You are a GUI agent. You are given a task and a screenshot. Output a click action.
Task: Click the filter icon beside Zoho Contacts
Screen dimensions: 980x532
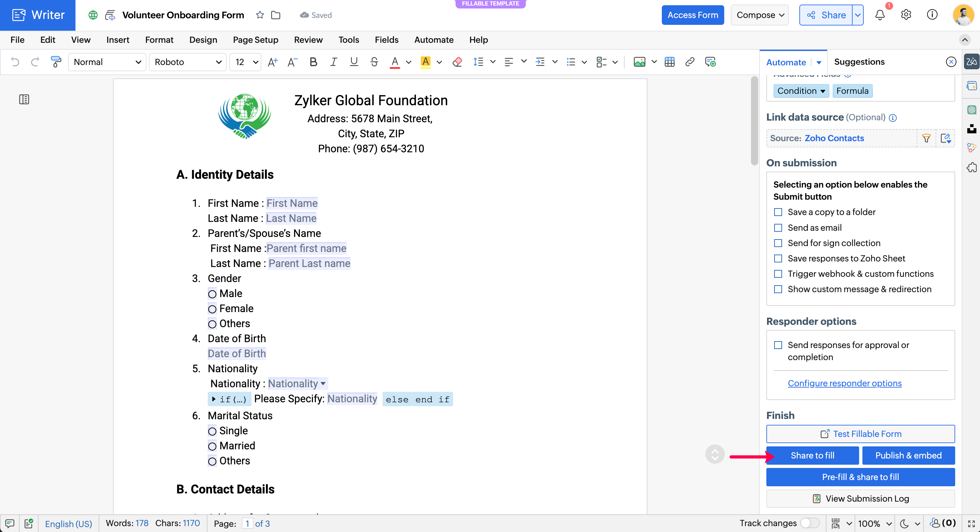point(926,138)
